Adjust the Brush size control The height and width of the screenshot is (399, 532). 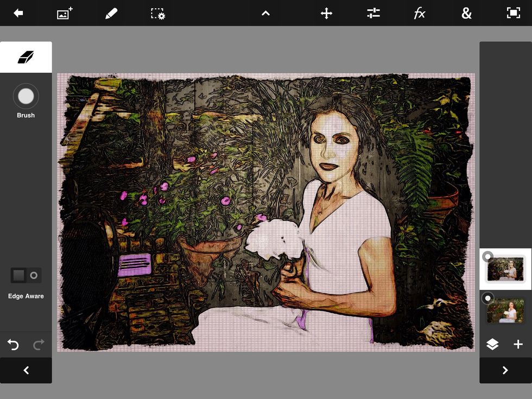(26, 96)
